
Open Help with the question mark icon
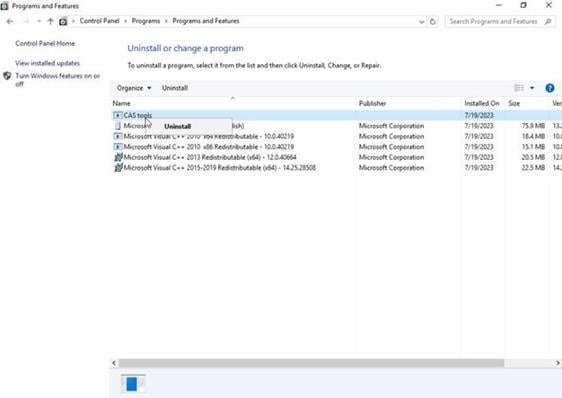[549, 88]
